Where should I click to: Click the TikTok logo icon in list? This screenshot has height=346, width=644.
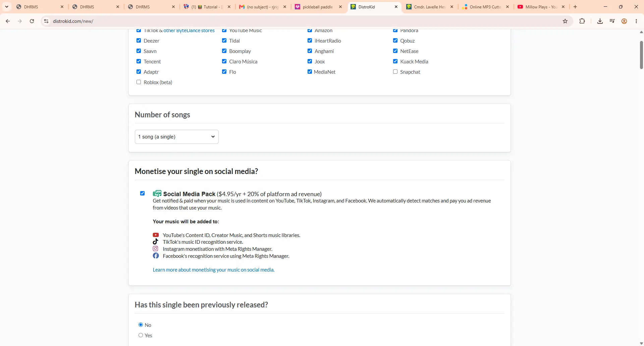[156, 242]
